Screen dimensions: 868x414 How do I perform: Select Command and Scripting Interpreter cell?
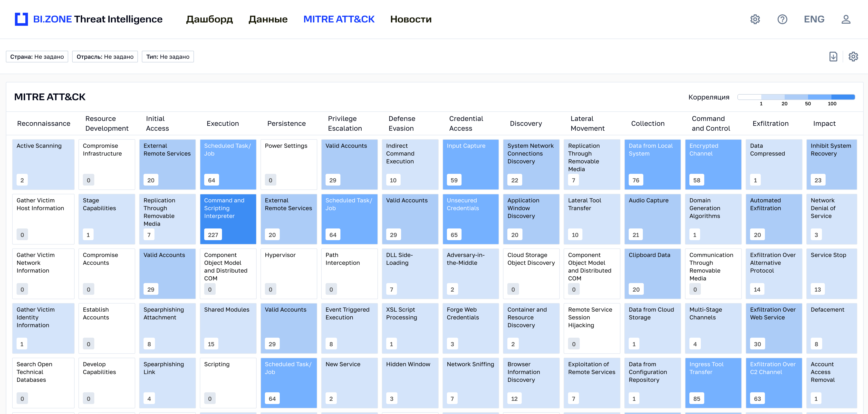[228, 219]
